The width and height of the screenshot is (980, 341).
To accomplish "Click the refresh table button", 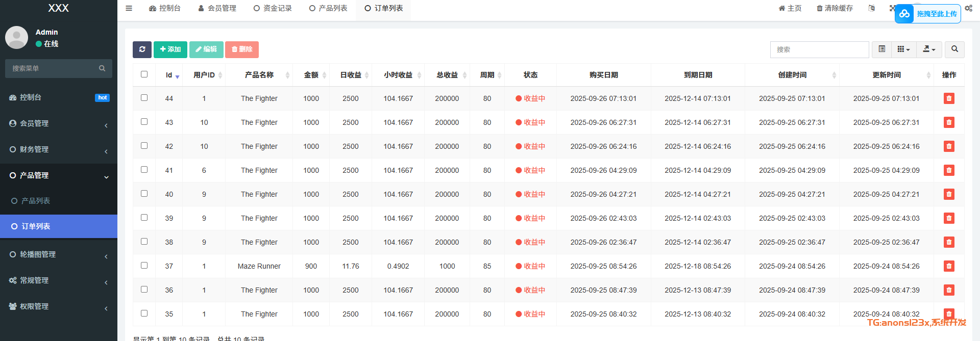I will pos(142,49).
